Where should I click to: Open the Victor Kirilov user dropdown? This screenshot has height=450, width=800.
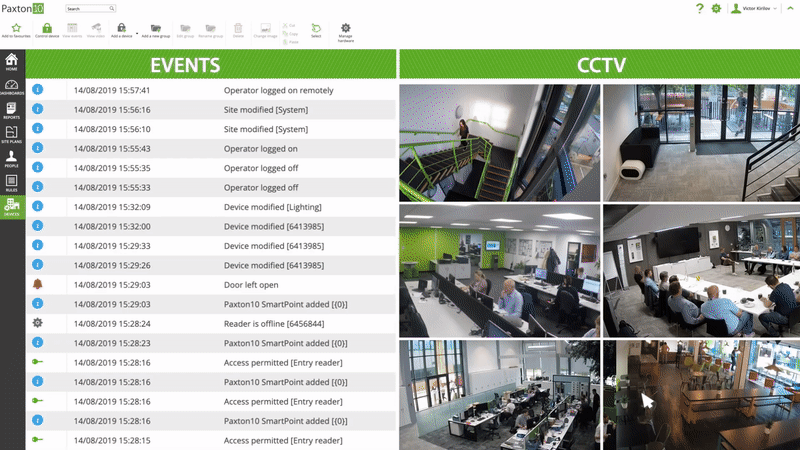coord(754,8)
